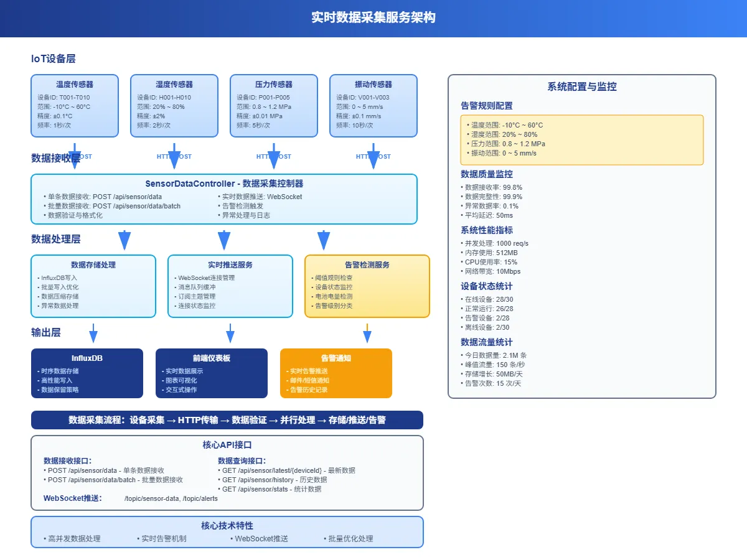Click the arrow pointing to 实时推送服务 box
Screen dimensions: 747x560
click(224, 240)
